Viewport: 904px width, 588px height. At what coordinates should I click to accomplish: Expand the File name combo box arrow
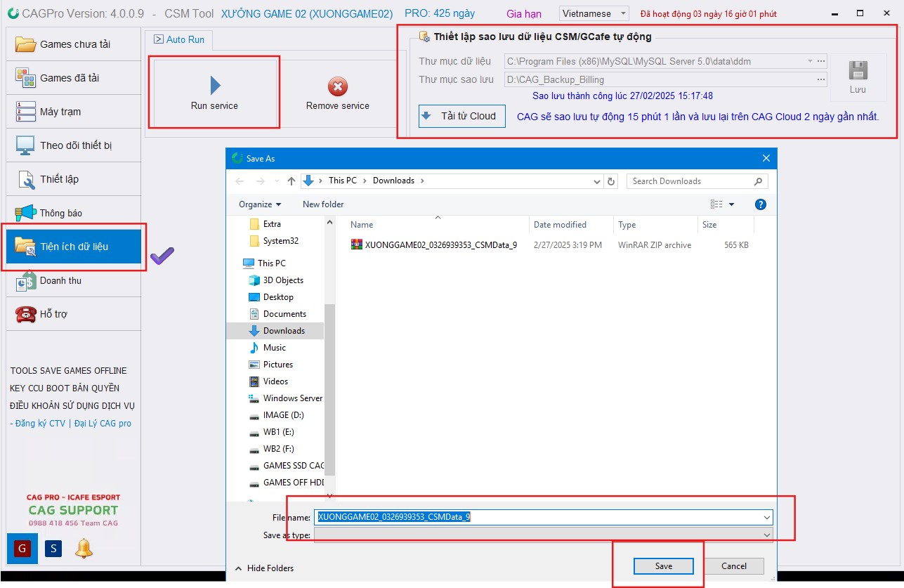click(x=766, y=518)
